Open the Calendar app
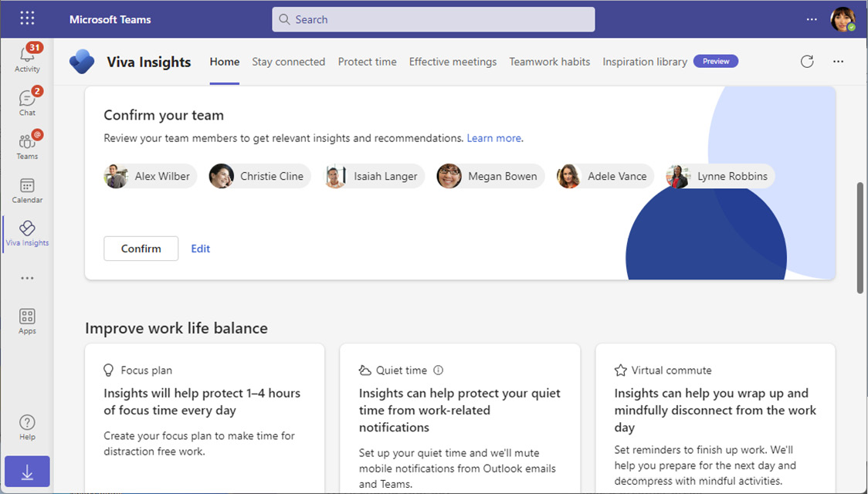The image size is (868, 494). click(x=27, y=190)
